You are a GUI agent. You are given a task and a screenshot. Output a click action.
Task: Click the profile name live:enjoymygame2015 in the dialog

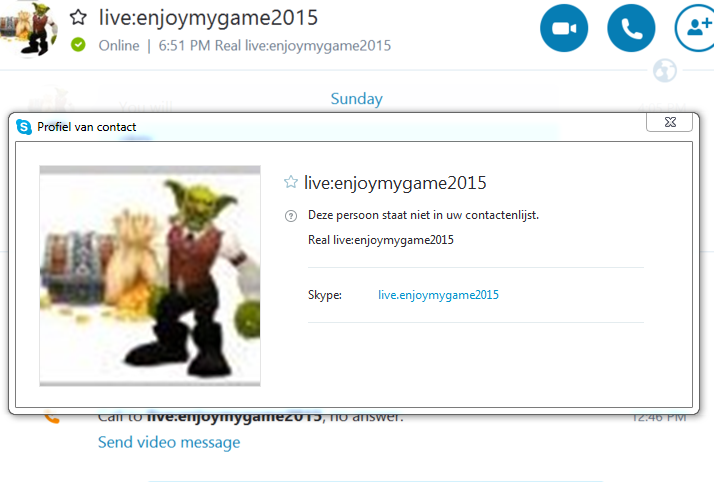395,183
